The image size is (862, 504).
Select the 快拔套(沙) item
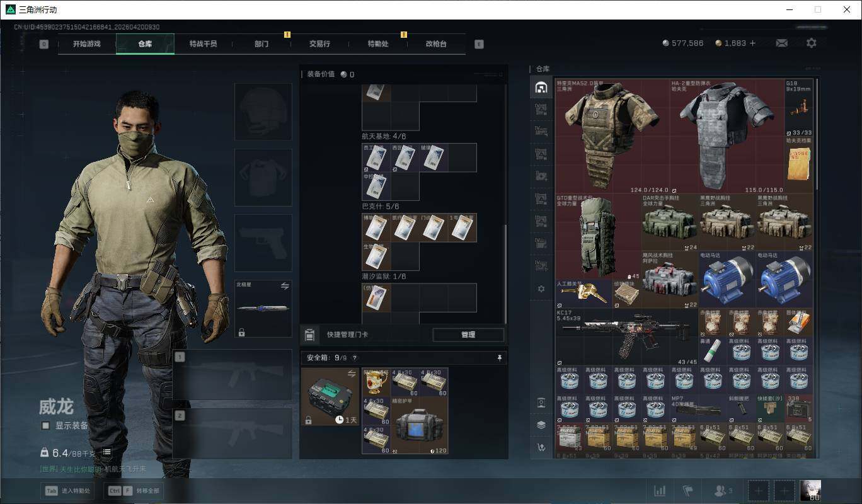pyautogui.click(x=770, y=409)
